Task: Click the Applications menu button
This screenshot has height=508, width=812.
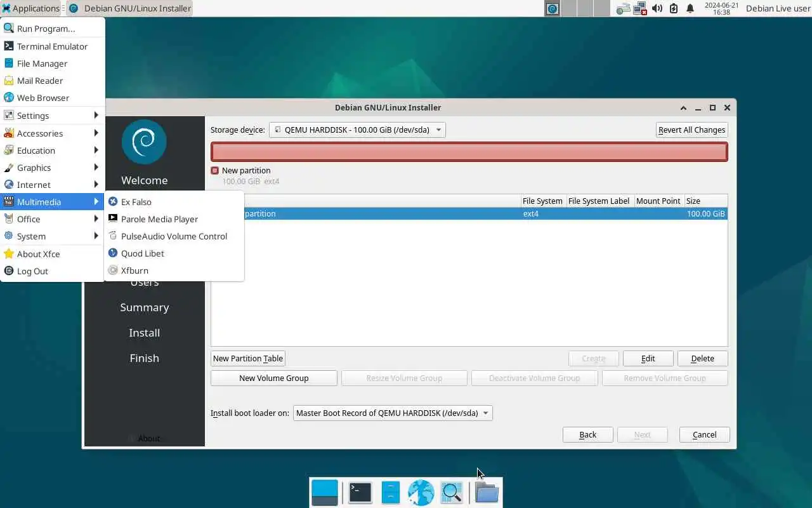Action: pos(30,8)
